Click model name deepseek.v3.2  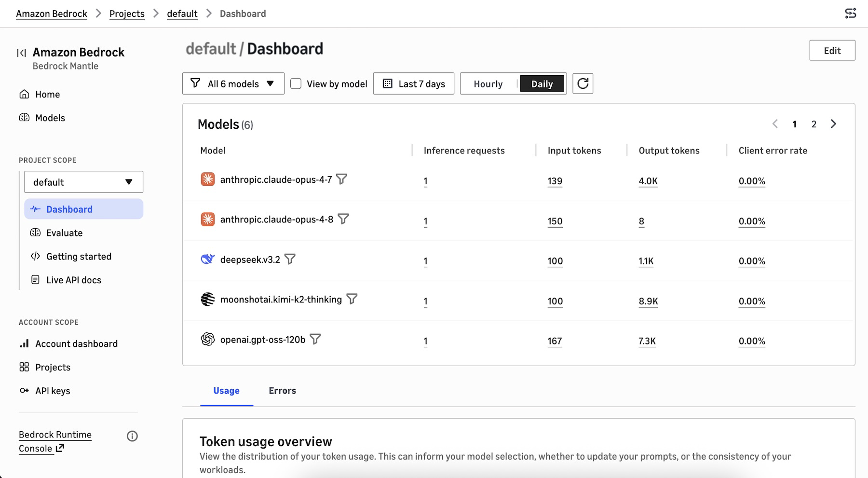(x=250, y=259)
